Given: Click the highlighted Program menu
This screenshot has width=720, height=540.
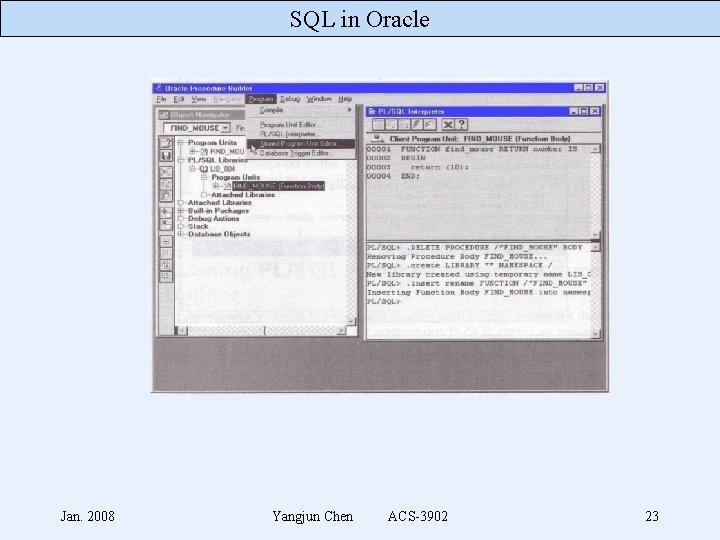Looking at the screenshot, I should coord(261,99).
